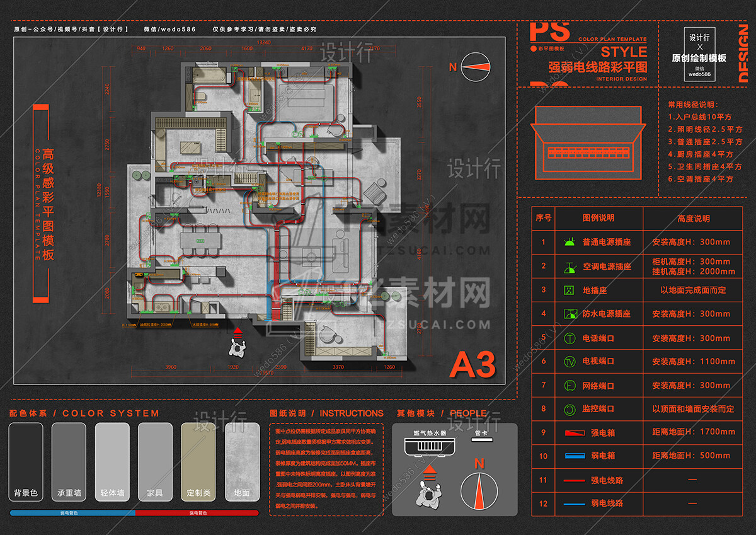Pick the 承重墙 gray swatch
The width and height of the screenshot is (756, 535).
pos(69,462)
